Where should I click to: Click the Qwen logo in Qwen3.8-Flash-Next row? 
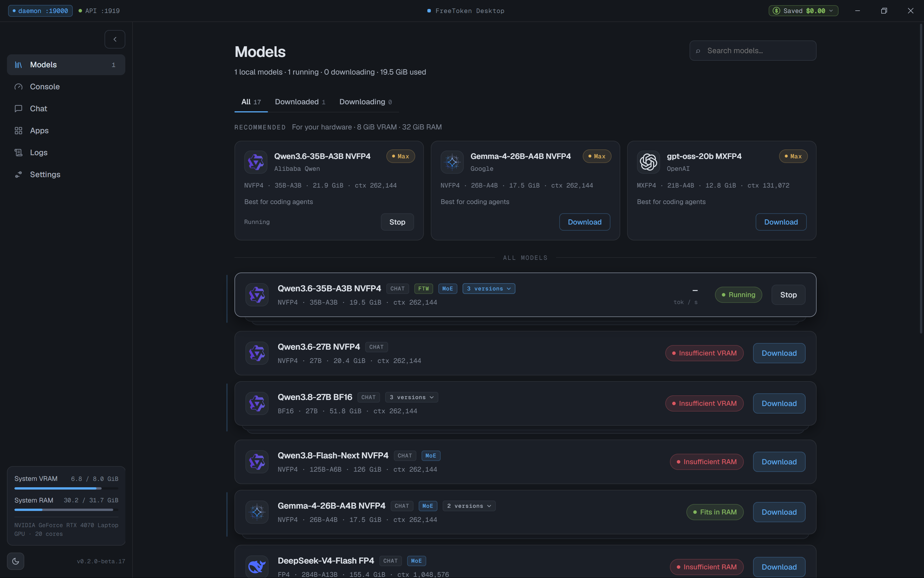click(x=257, y=462)
